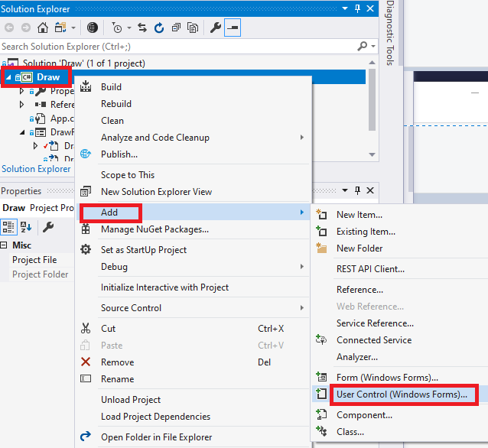Toggle pin on Solution Explorer panel
The height and width of the screenshot is (448, 488).
(x=357, y=9)
